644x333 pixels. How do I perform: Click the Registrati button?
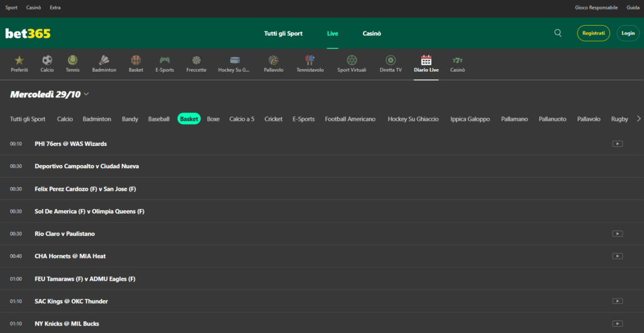pos(593,33)
